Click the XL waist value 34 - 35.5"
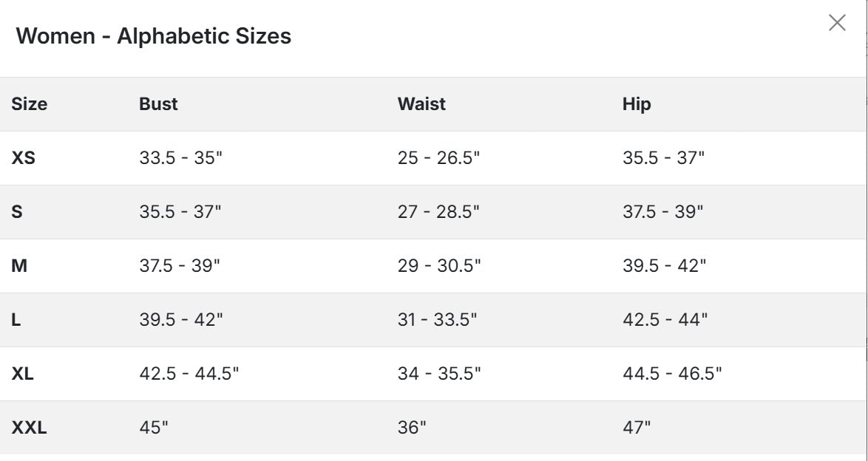Viewport: 868px width, 461px height. [x=439, y=374]
